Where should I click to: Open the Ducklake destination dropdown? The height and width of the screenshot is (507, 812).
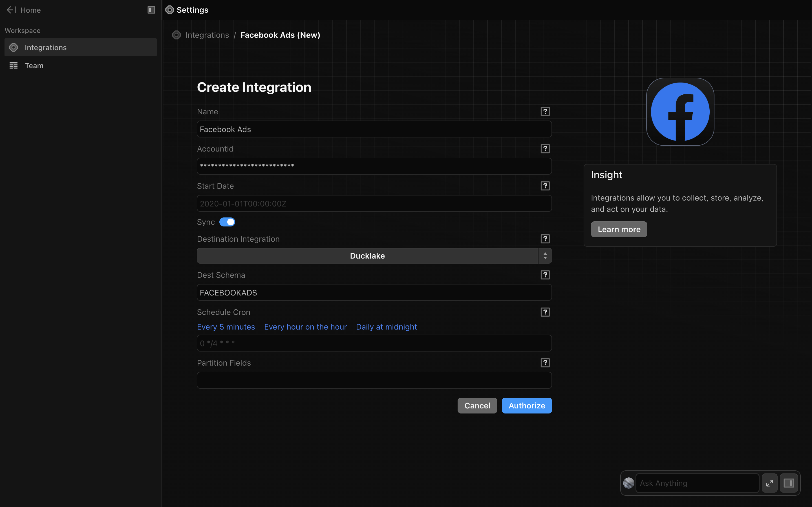pyautogui.click(x=367, y=256)
